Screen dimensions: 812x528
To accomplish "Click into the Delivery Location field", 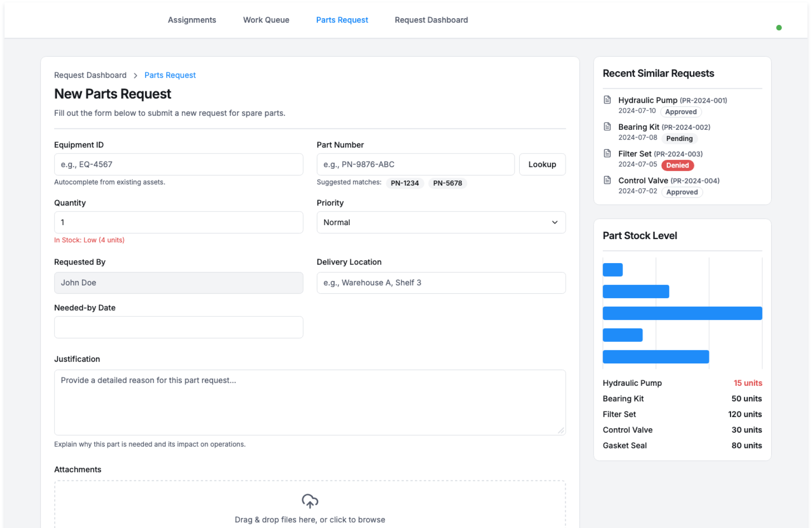I will [441, 283].
